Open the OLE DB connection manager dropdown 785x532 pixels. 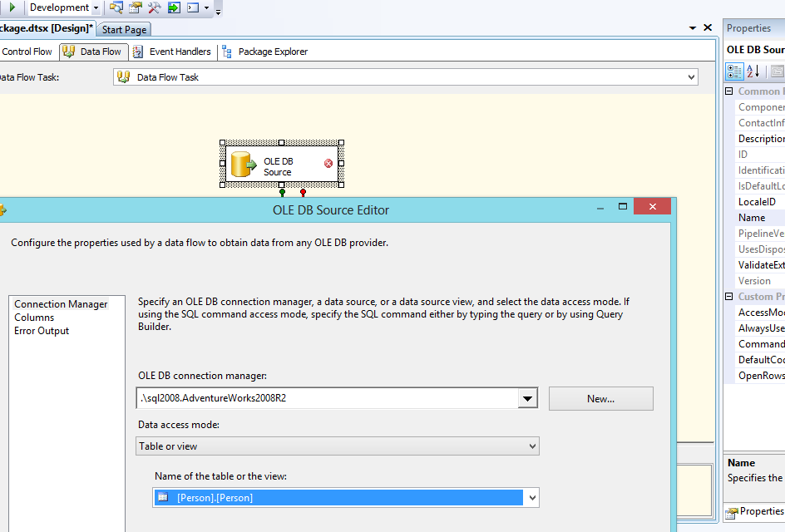click(527, 399)
